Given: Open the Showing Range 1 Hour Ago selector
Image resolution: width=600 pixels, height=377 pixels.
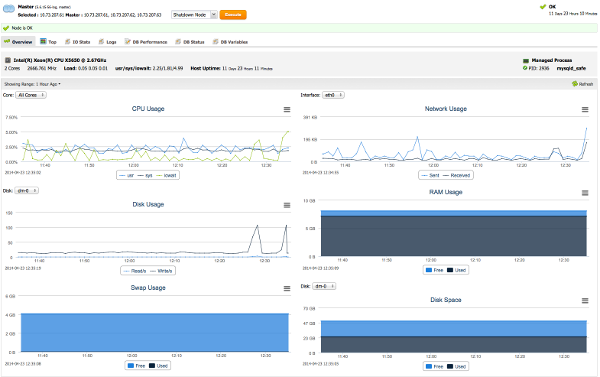Looking at the screenshot, I should click(x=32, y=84).
